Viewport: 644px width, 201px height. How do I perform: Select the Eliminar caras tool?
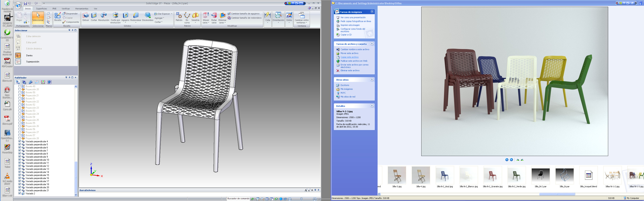tap(222, 18)
